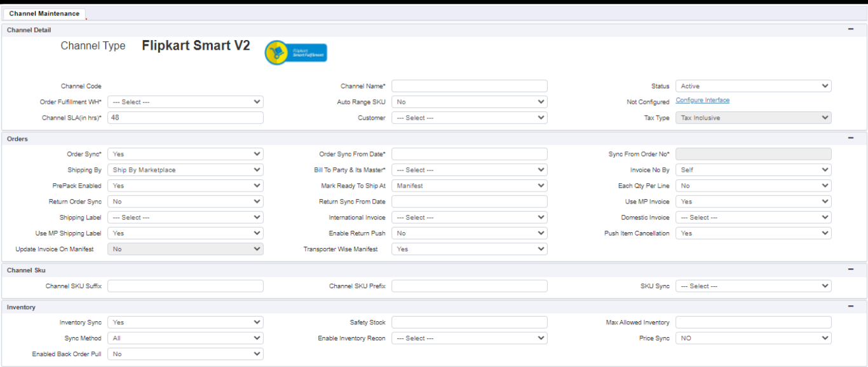
Task: Click the Sync From Order No field
Action: pyautogui.click(x=753, y=154)
